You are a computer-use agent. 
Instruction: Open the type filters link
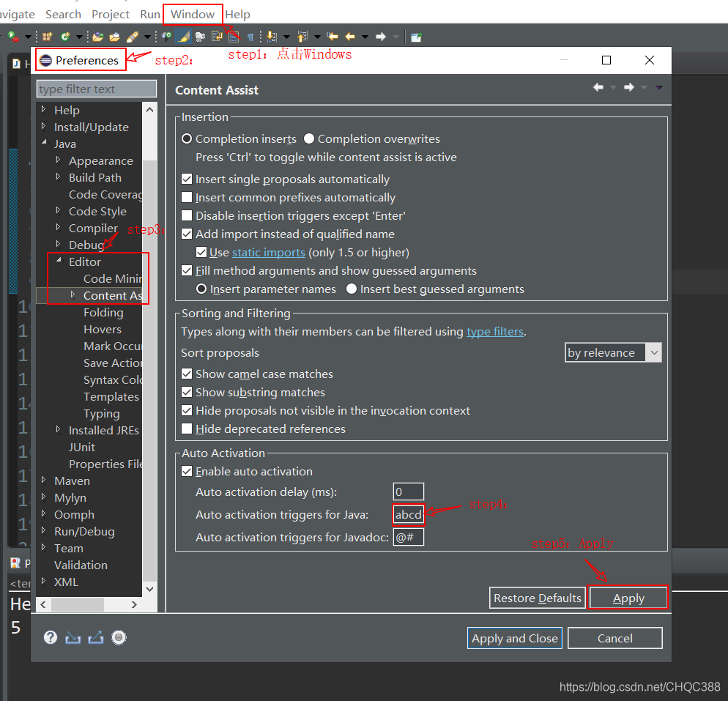click(x=495, y=332)
